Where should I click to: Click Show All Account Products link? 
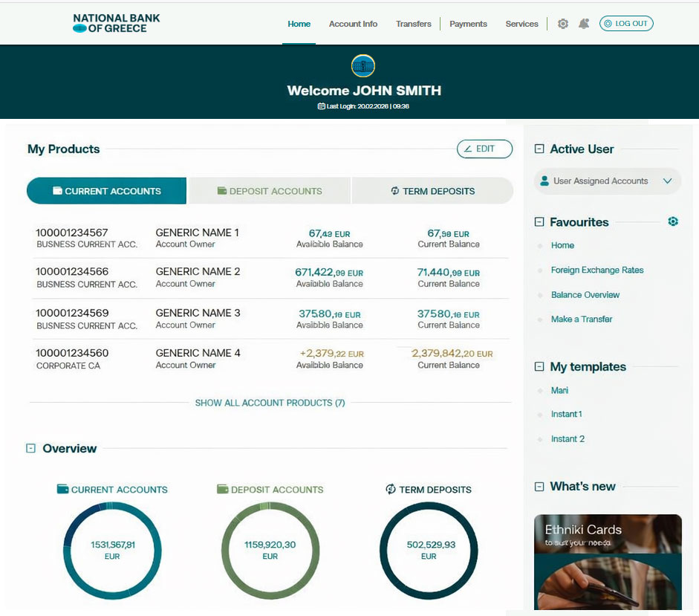click(270, 403)
